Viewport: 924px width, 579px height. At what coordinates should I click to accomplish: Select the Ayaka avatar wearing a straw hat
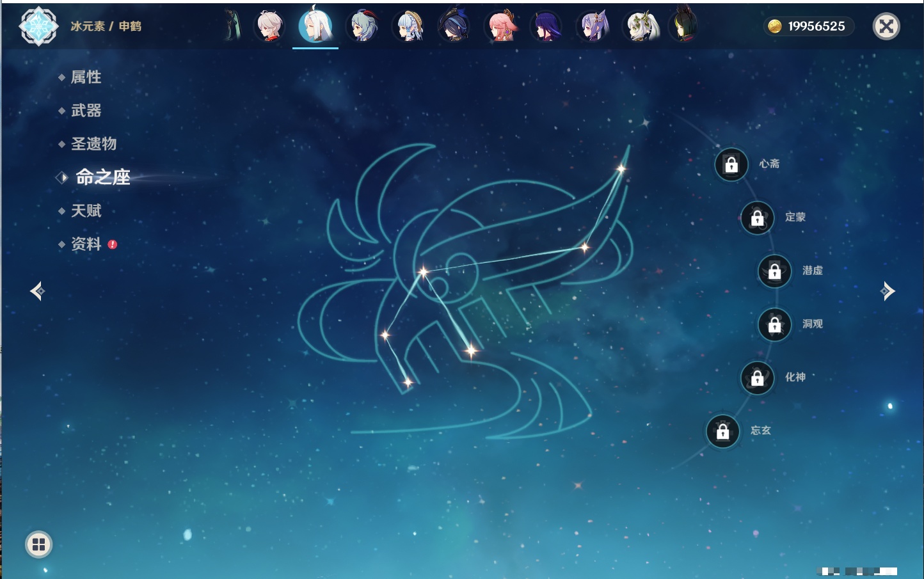point(409,26)
